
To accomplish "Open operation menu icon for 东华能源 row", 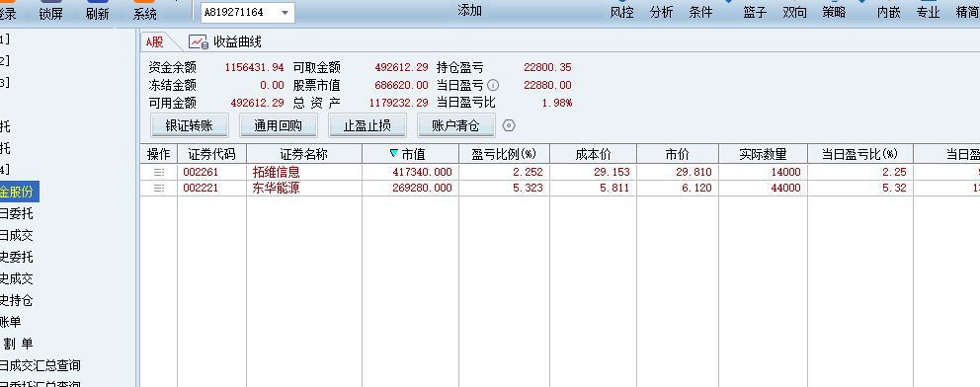I will pyautogui.click(x=159, y=188).
